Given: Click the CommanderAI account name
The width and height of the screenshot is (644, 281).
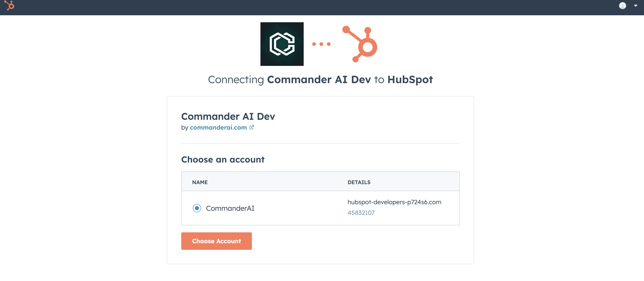Looking at the screenshot, I should [x=230, y=208].
